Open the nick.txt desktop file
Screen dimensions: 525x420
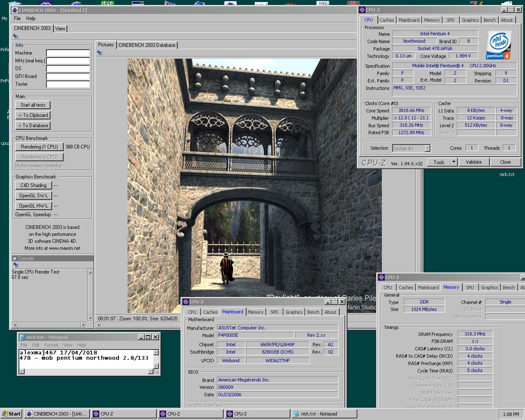(507, 174)
